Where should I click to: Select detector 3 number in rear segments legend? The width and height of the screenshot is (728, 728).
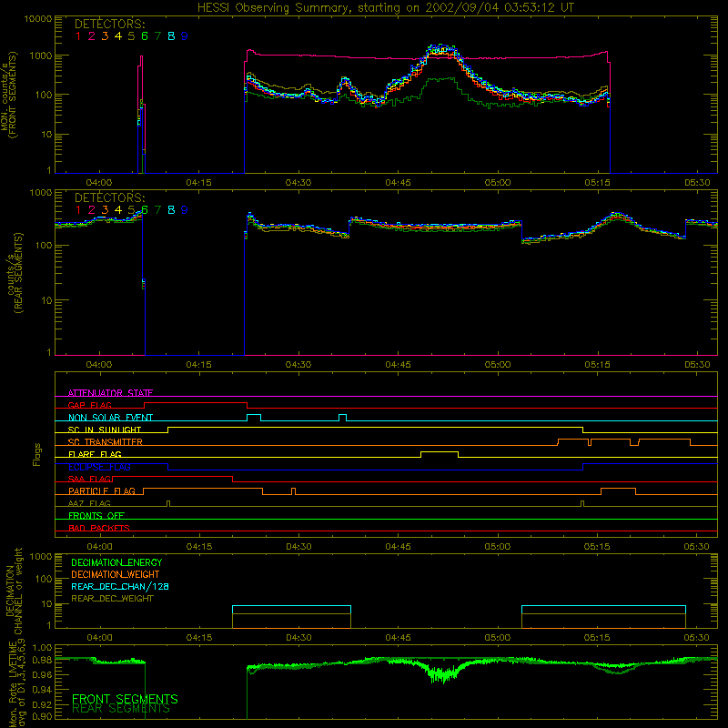click(x=105, y=210)
